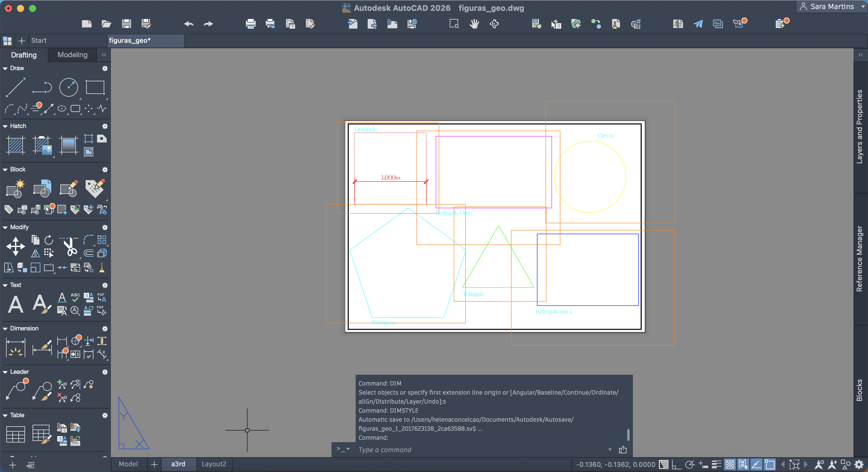Viewport: 868px width, 472px height.
Task: Collapse the Dimension panel section
Action: click(5, 329)
